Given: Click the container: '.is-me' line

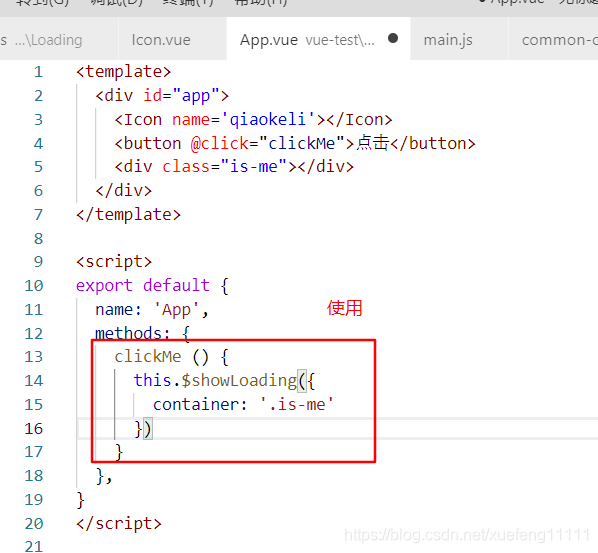Looking at the screenshot, I should 243,404.
